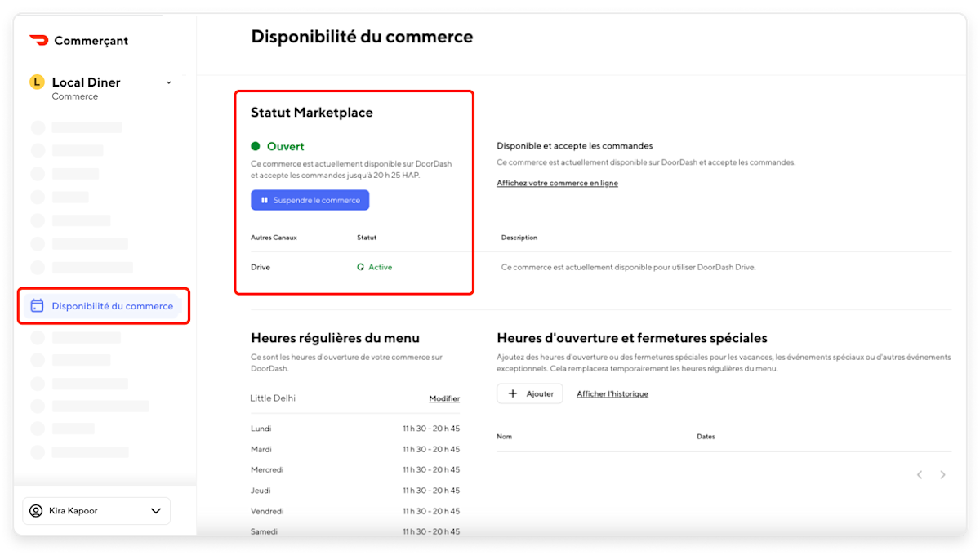Click Disponible et accepte les commandes text
This screenshot has width=980, height=560.
575,146
